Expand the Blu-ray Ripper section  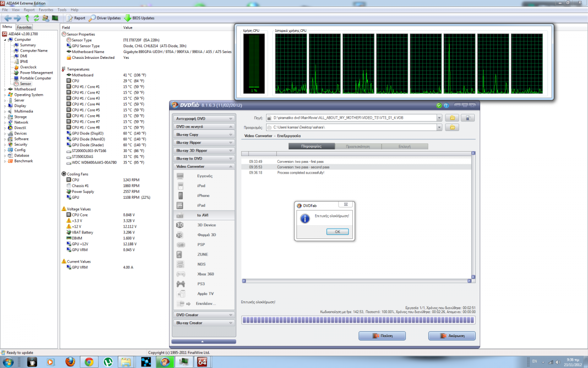[x=204, y=143]
